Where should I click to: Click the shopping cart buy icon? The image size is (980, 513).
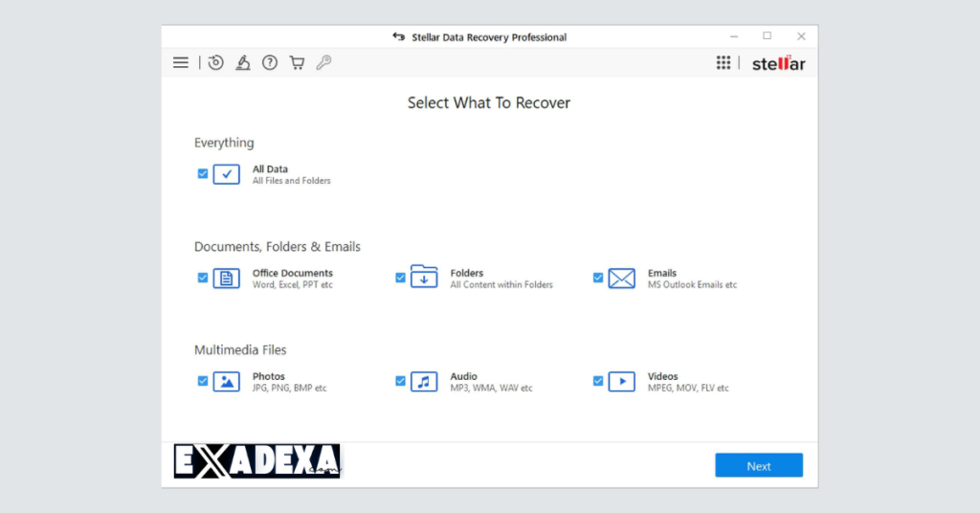pos(297,62)
